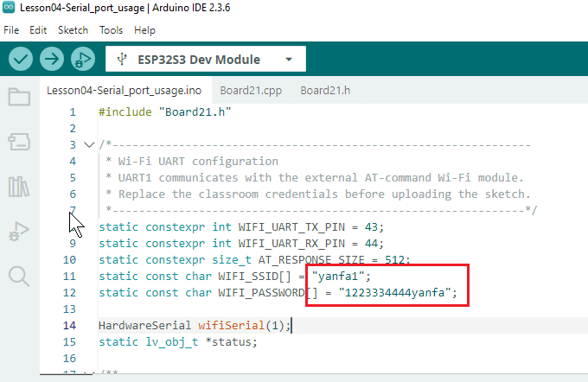Open the Help menu
The image size is (588, 382).
144,30
